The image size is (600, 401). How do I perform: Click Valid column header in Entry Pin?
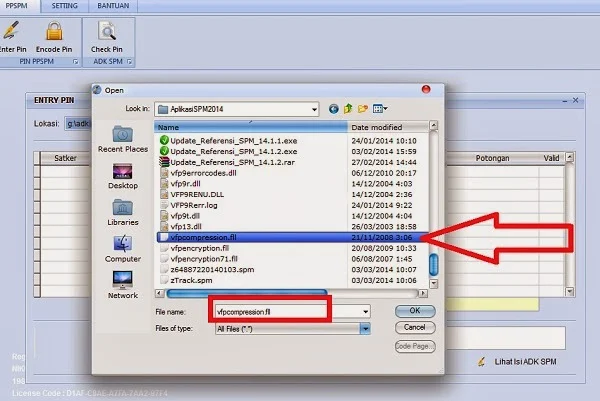click(x=551, y=158)
